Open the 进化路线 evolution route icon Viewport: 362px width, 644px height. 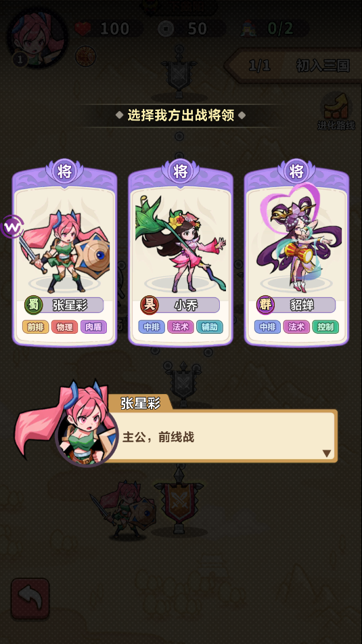point(336,112)
